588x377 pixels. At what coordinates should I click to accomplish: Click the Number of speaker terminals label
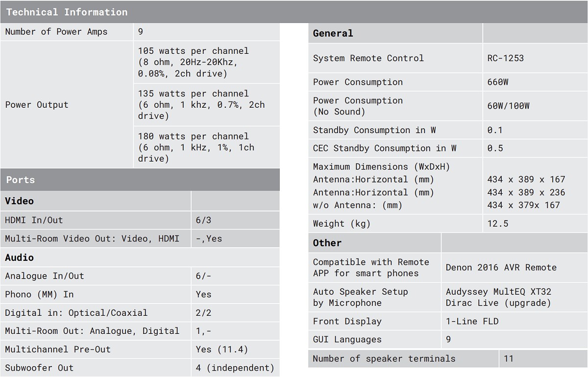coord(384,359)
